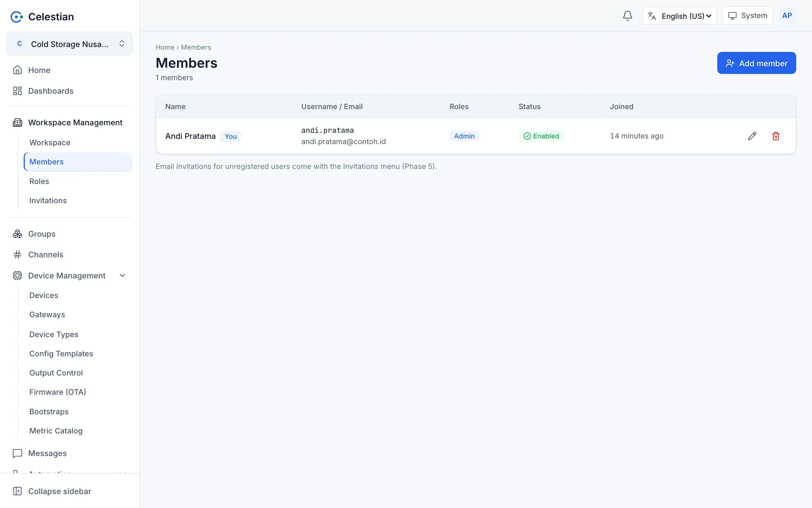Screen dimensions: 812x508
Task: Click the Admin role badge
Action: (464, 136)
